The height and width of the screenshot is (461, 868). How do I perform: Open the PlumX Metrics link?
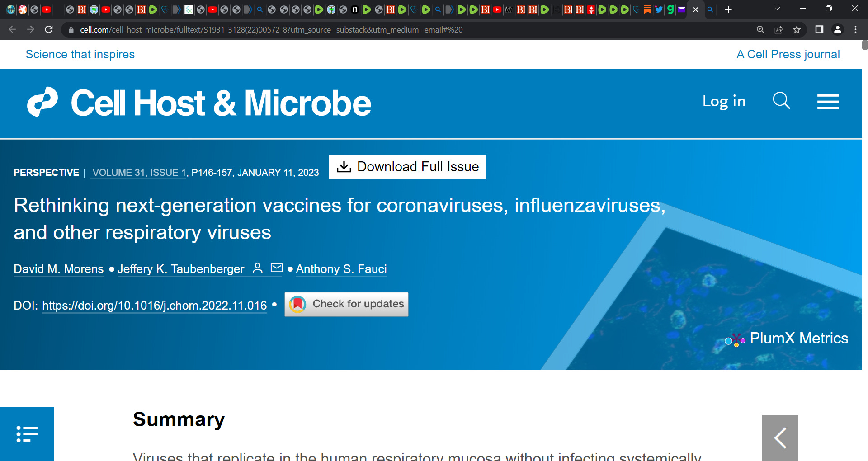tap(787, 339)
